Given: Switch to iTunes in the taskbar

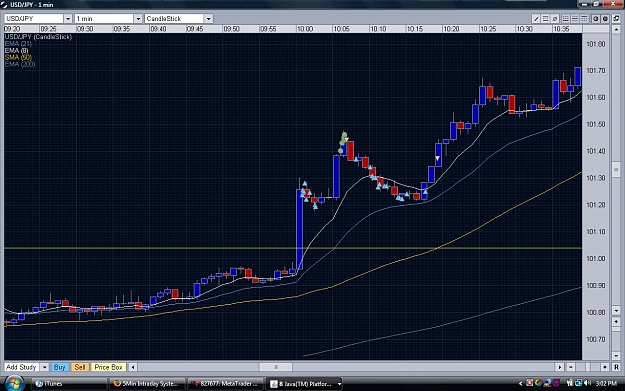Looking at the screenshot, I should pyautogui.click(x=69, y=384).
